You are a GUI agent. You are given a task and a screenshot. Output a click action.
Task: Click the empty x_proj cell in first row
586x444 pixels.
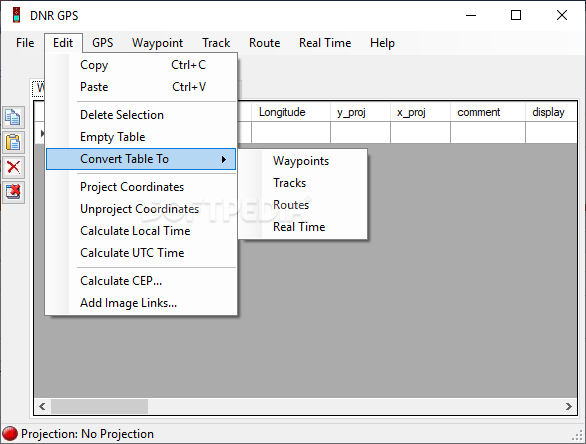420,132
